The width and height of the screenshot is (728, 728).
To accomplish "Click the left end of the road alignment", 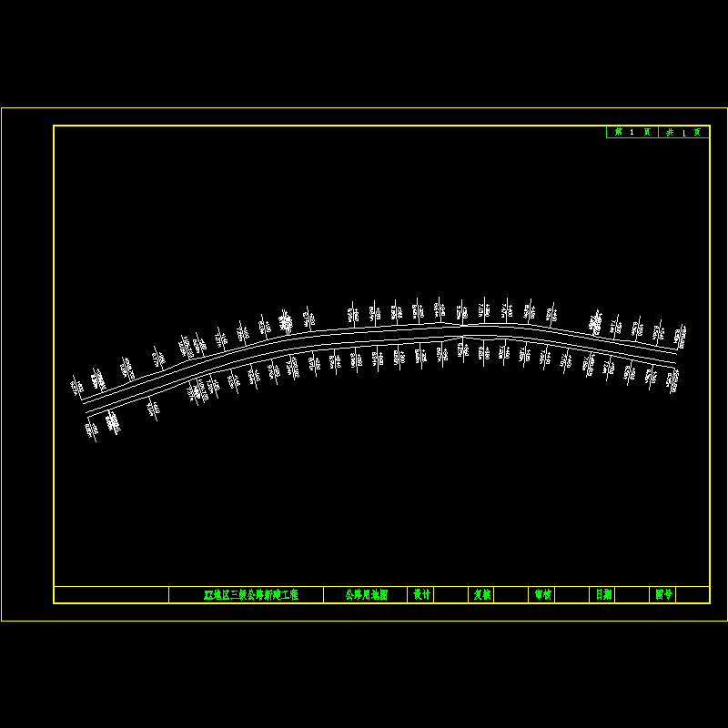I will pos(86,408).
